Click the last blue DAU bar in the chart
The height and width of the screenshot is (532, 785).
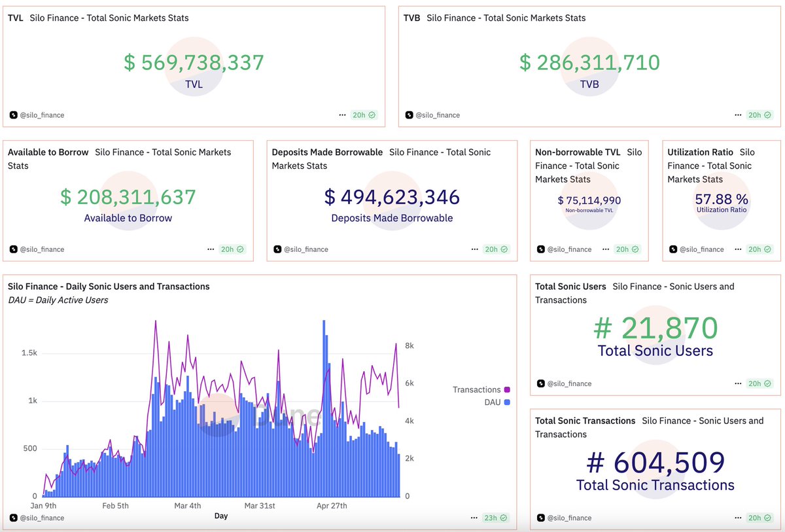[x=399, y=475]
